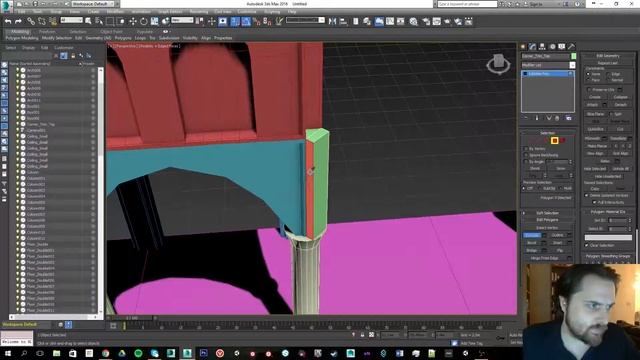Activate the Select and Rotate tool
This screenshot has height=360, width=640.
click(x=144, y=21)
